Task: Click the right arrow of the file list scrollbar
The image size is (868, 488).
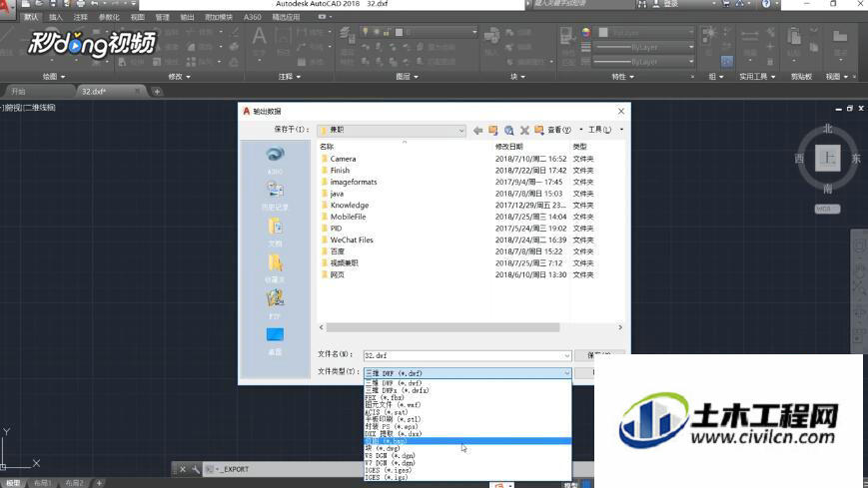Action: pyautogui.click(x=620, y=327)
